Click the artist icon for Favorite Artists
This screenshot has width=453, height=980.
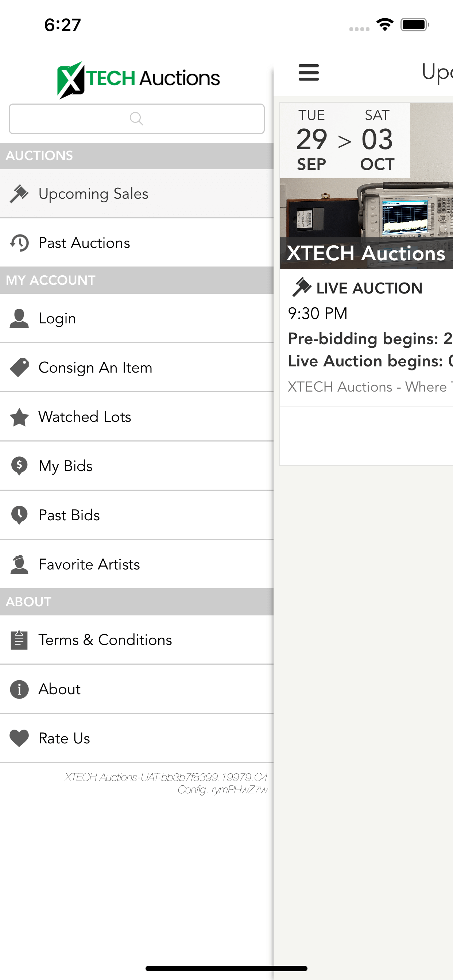[19, 564]
